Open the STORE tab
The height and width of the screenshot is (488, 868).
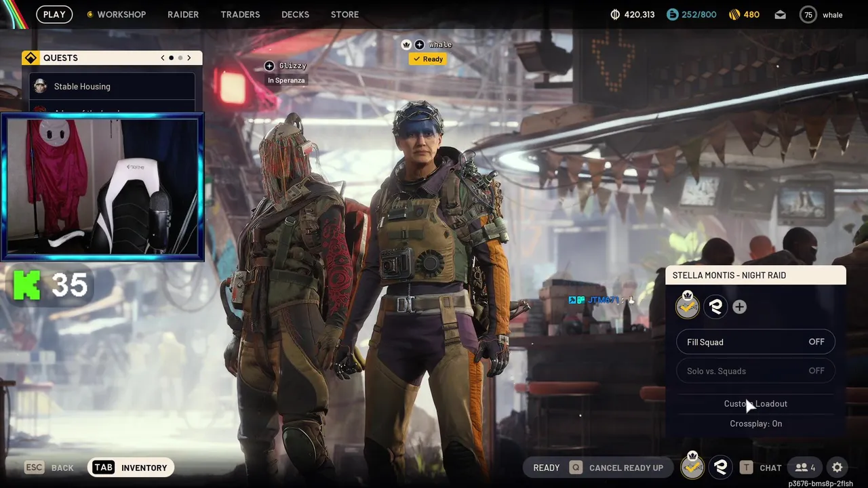pos(344,14)
